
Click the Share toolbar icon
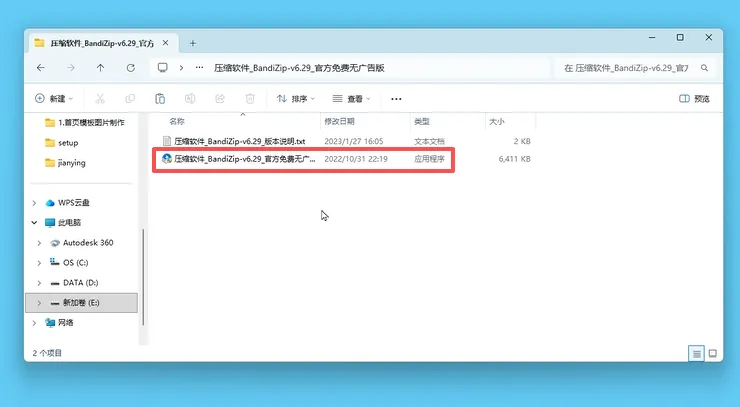click(220, 99)
